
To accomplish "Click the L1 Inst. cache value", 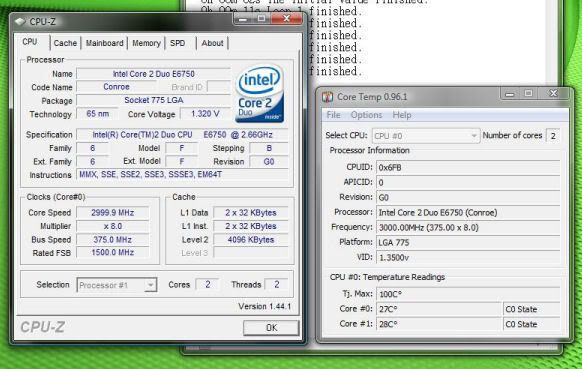I will click(x=251, y=226).
